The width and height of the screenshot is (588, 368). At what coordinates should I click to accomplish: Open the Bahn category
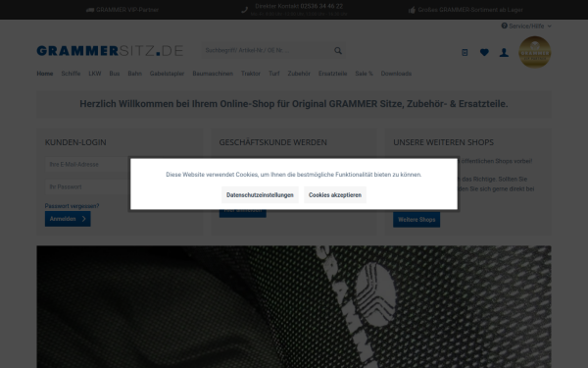tap(134, 74)
